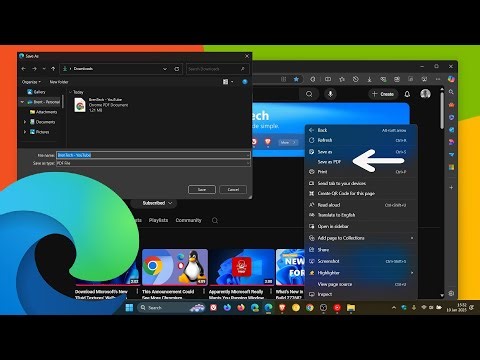This screenshot has height=360, width=480.
Task: Open File Explorer from the taskbar
Action: click(x=351, y=308)
